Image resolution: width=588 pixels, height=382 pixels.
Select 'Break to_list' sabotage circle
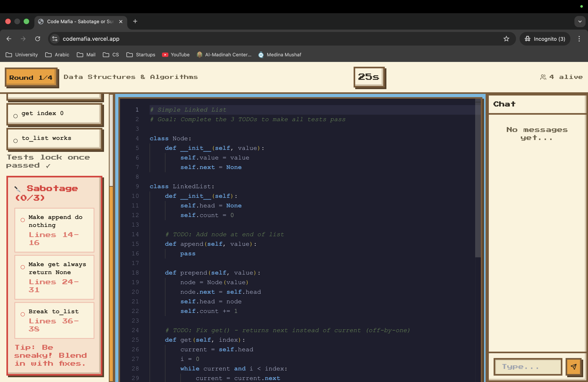[x=23, y=314]
